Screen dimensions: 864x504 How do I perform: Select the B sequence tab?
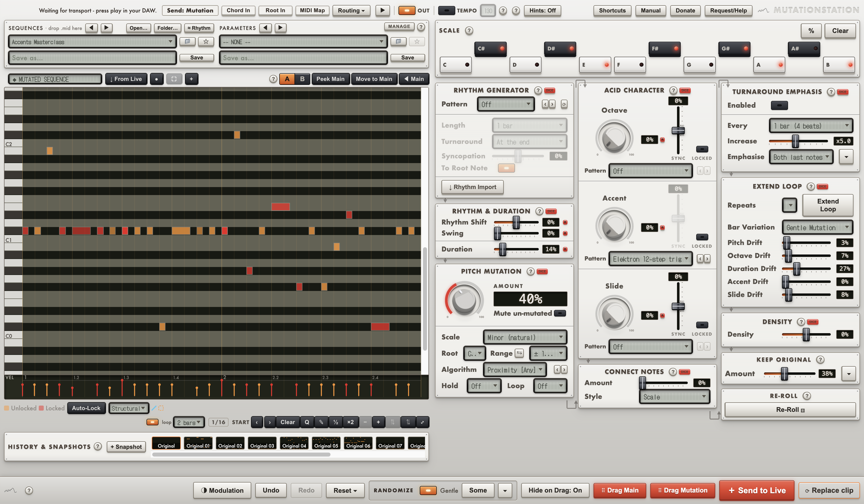point(302,79)
